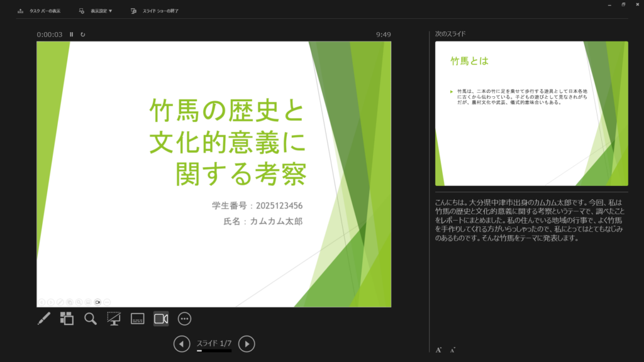The width and height of the screenshot is (644, 362).
Task: Increase the notes text size
Action: point(438,350)
